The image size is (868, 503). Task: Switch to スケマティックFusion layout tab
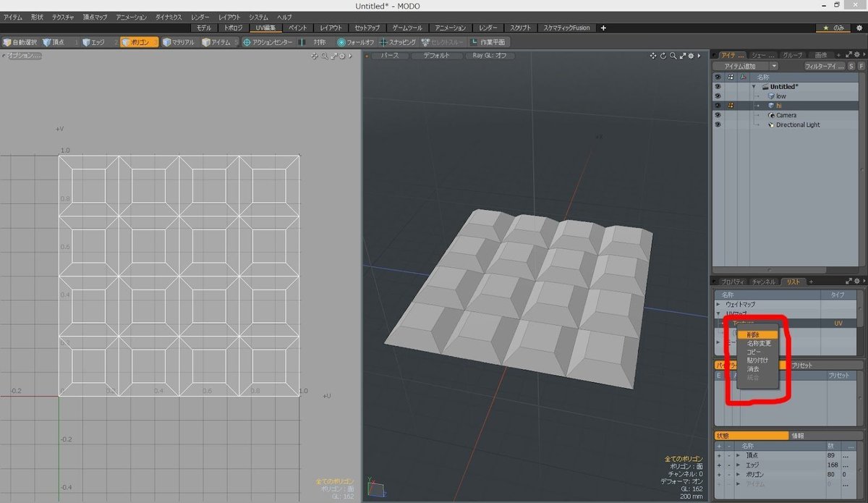566,28
